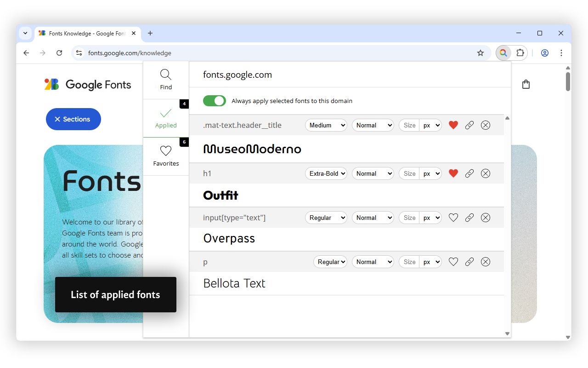This screenshot has width=588, height=368.
Task: Open the Extra-Bold weight dropdown
Action: 326,173
